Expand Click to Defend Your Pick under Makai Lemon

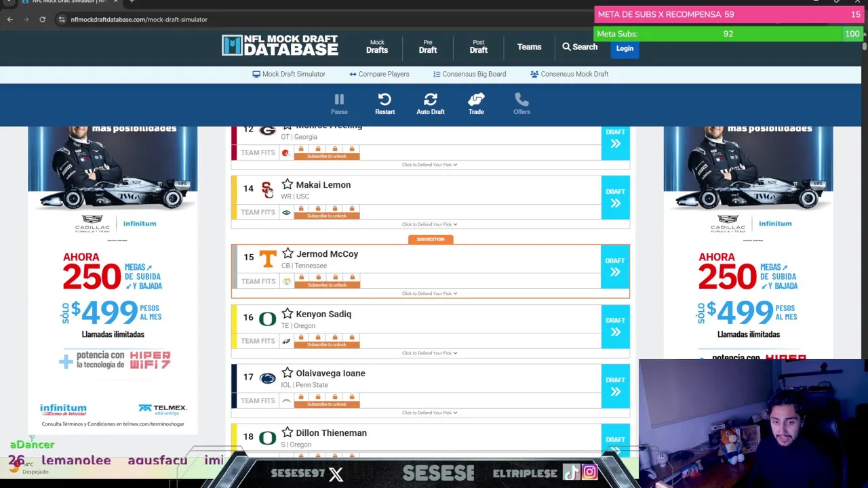(x=429, y=224)
